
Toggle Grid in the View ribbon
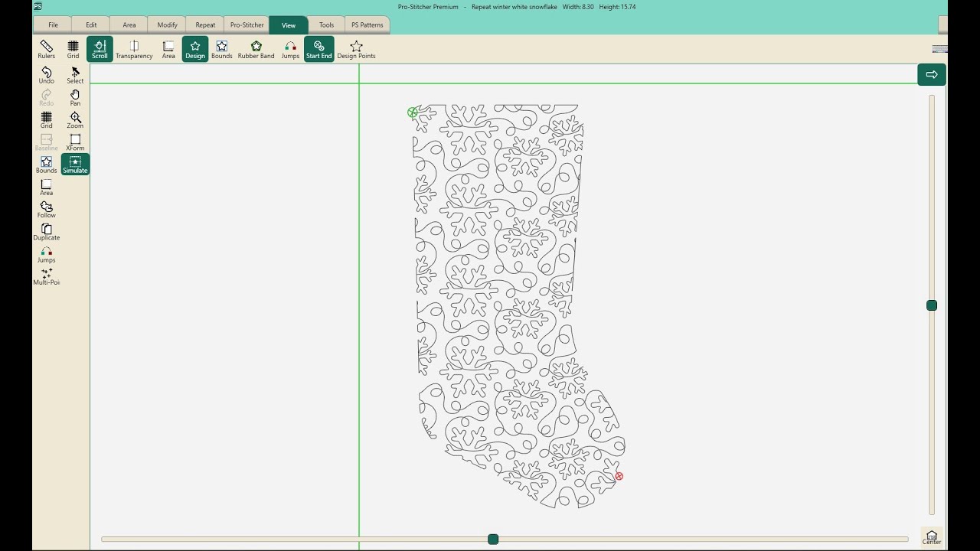pos(73,50)
